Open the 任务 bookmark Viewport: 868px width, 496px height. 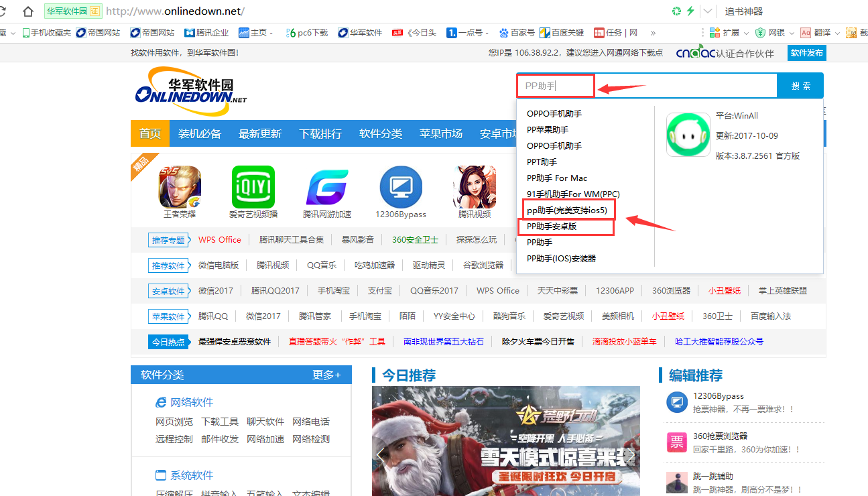[615, 32]
